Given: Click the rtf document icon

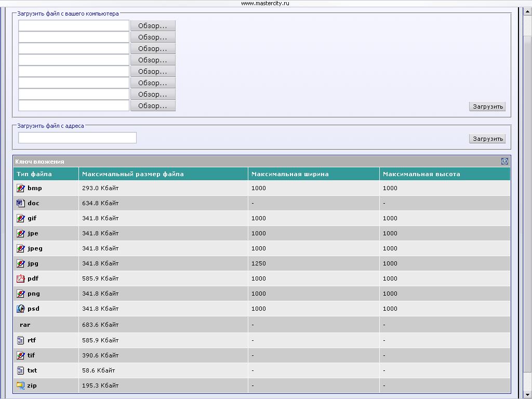Looking at the screenshot, I should pos(21,340).
